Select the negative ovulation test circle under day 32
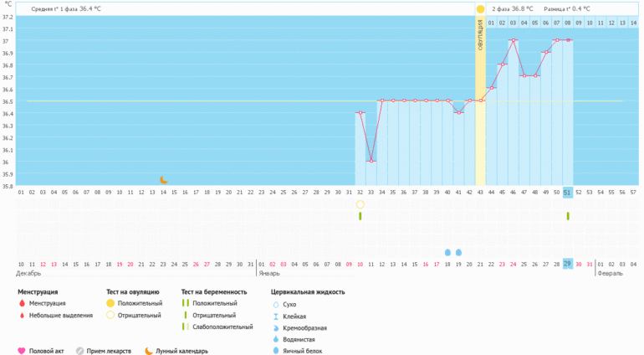 click(x=360, y=204)
